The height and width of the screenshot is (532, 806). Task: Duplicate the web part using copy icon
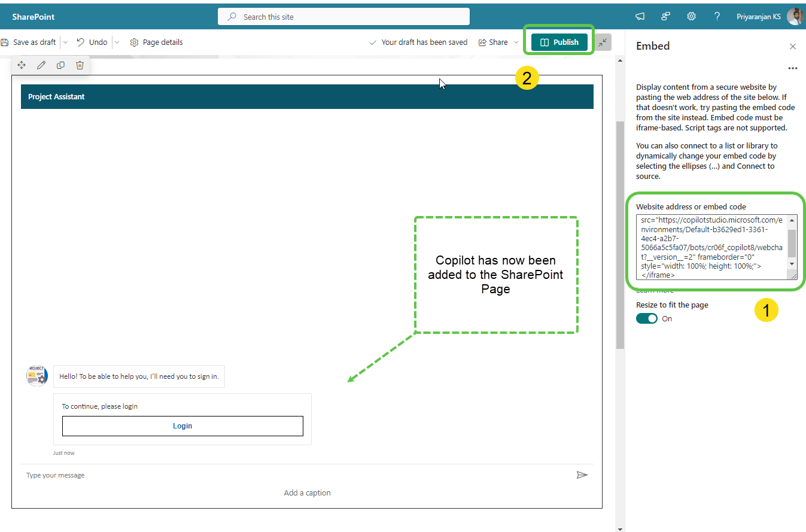[60, 65]
